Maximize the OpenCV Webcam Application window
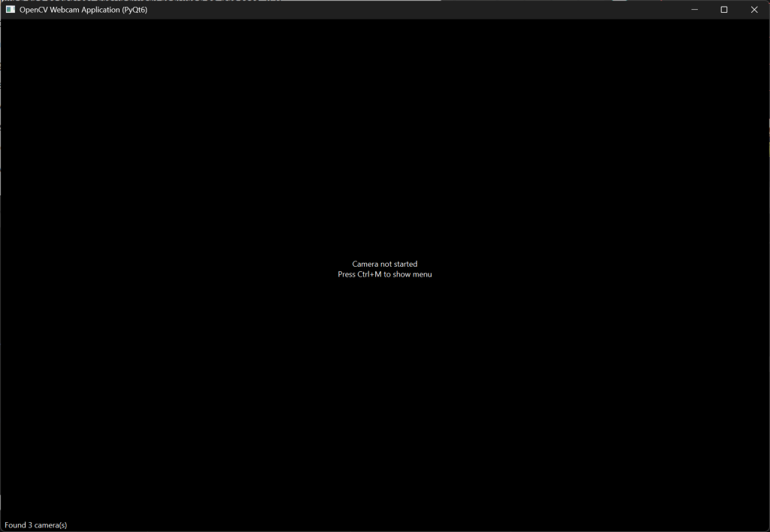This screenshot has height=532, width=770. pyautogui.click(x=724, y=10)
